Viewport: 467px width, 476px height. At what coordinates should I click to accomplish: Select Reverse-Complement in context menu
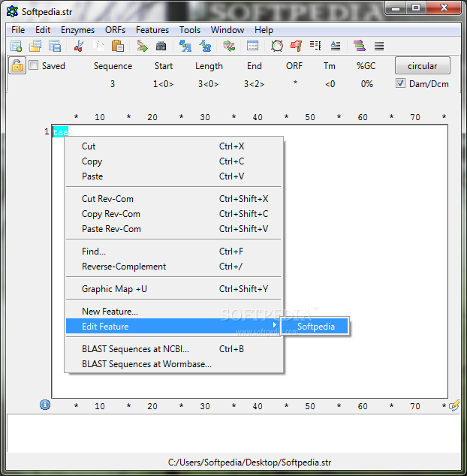[x=173, y=267]
